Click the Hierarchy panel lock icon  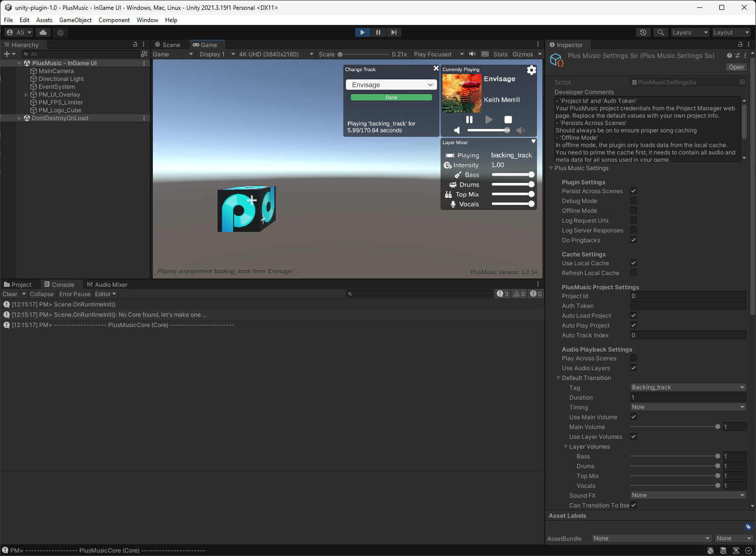(135, 44)
